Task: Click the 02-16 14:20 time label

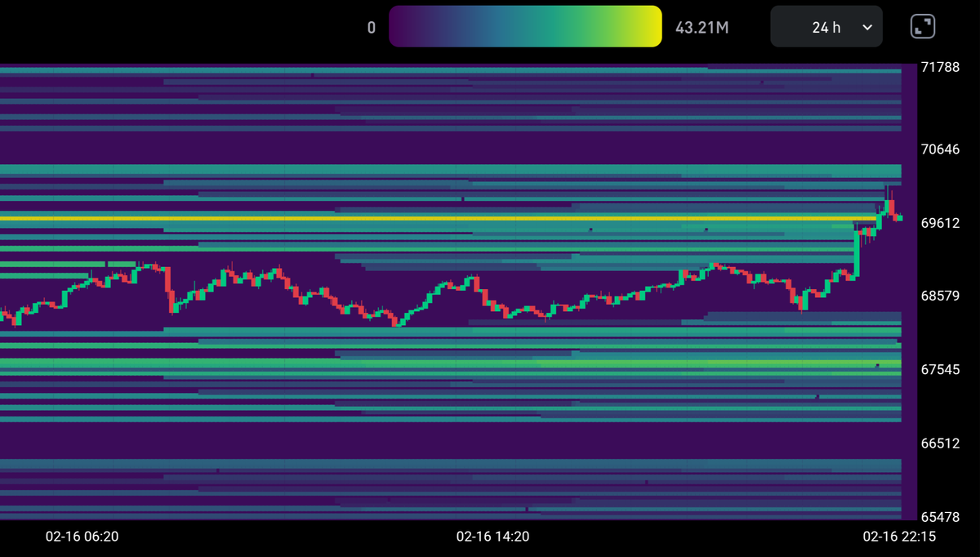Action: [x=492, y=537]
